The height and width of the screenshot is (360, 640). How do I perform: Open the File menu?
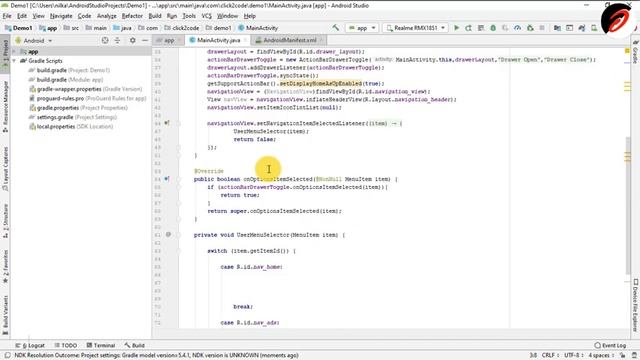coord(7,16)
